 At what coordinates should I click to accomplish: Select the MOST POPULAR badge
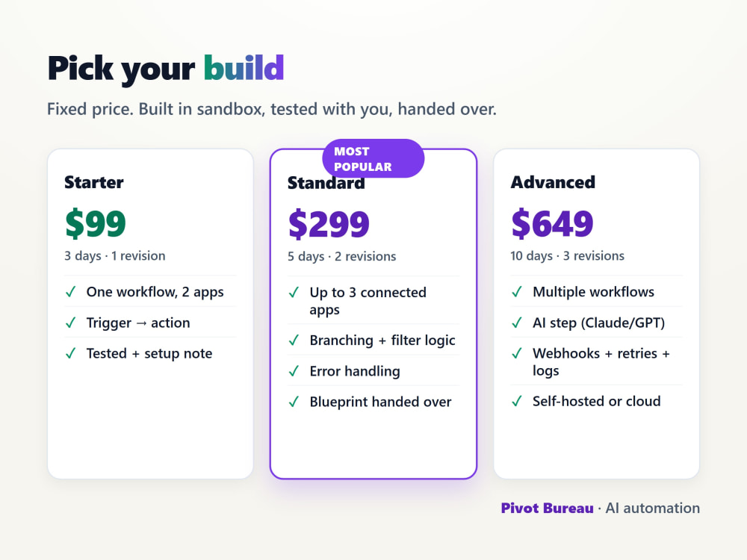(373, 158)
